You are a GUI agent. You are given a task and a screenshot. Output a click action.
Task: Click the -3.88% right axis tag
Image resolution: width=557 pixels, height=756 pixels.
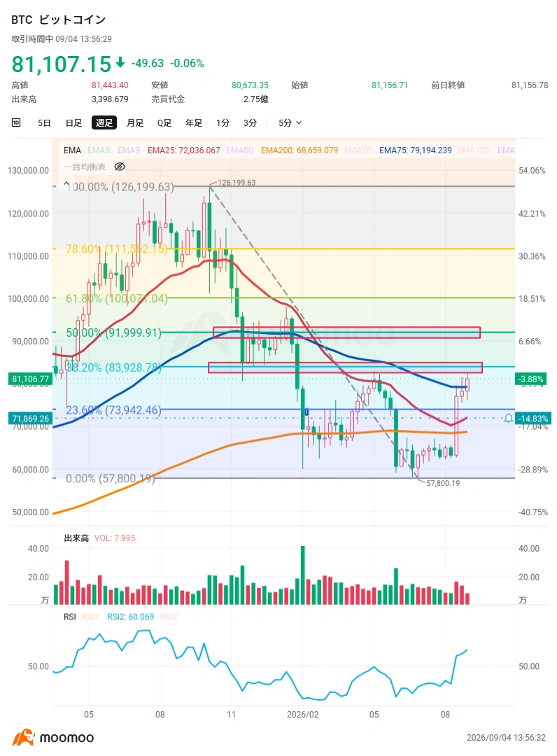click(532, 379)
